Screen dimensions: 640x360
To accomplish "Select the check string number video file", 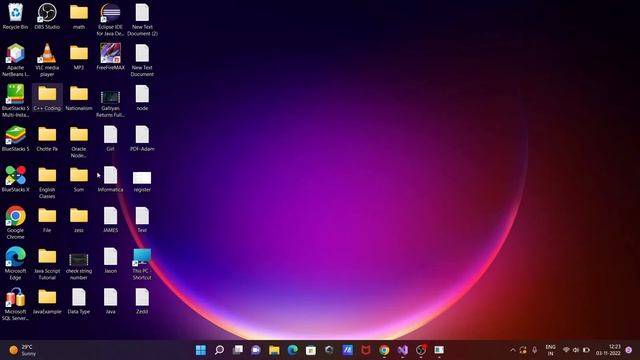I will [79, 266].
